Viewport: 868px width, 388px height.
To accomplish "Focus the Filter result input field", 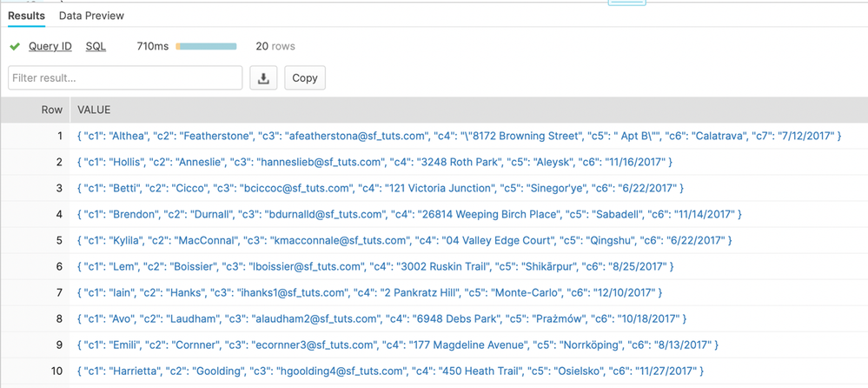I will (x=125, y=78).
